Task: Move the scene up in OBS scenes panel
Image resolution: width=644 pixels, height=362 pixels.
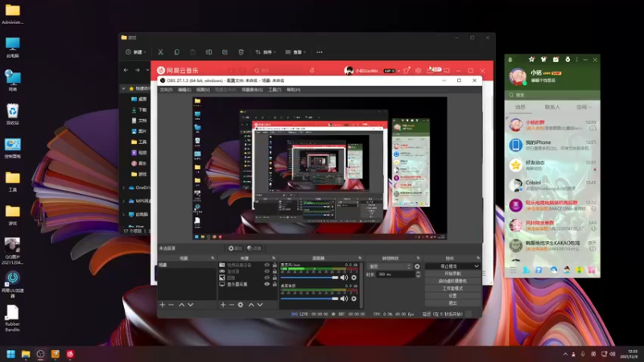Action: click(x=182, y=305)
